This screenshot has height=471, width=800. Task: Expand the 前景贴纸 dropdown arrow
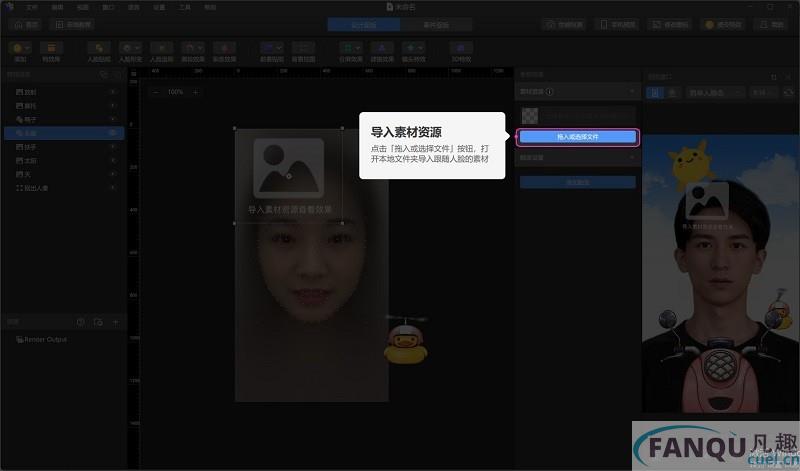coord(279,48)
